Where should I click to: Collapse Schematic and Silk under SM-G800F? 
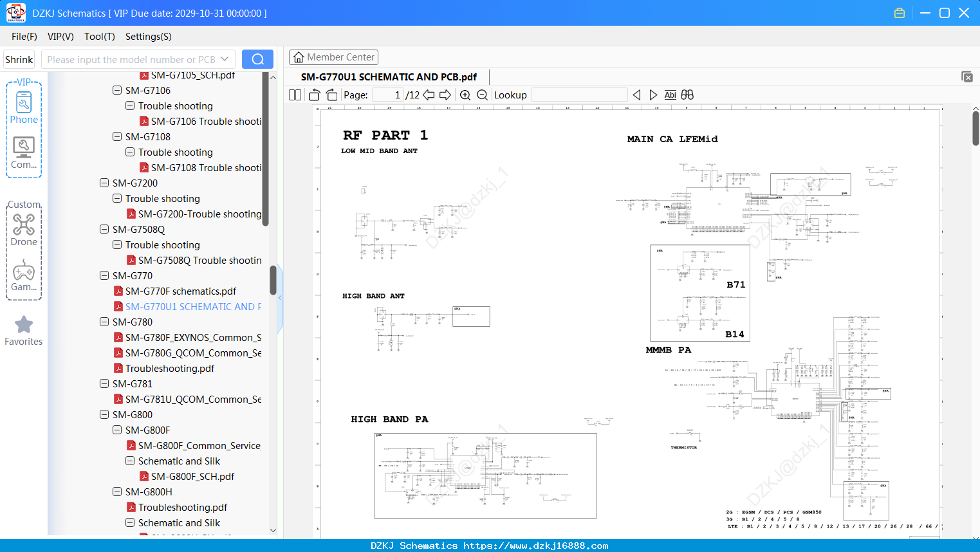coord(130,461)
